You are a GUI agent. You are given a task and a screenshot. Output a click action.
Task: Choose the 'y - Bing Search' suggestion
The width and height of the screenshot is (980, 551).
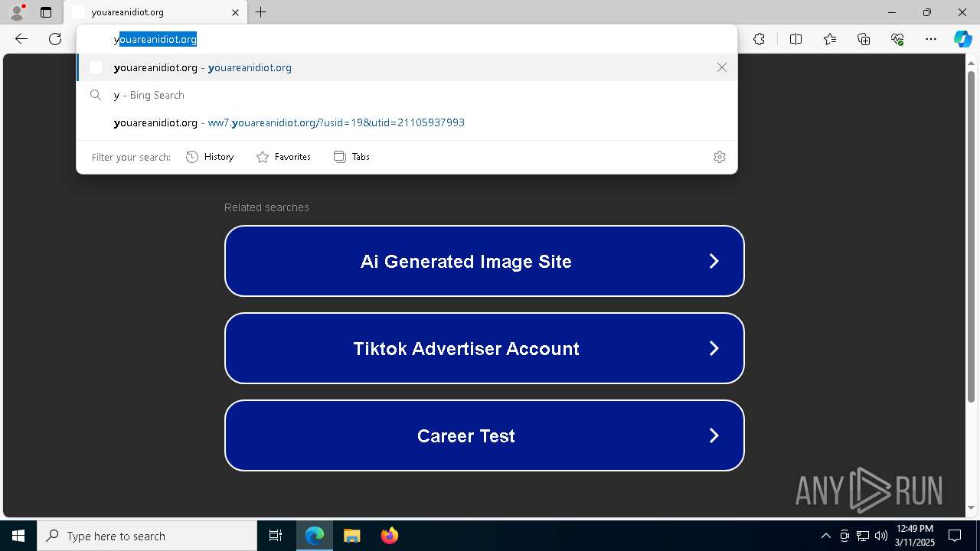(x=407, y=95)
